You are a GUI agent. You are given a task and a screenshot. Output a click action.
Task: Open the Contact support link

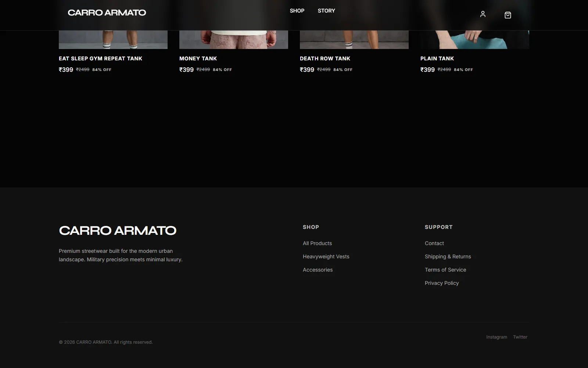tap(434, 243)
